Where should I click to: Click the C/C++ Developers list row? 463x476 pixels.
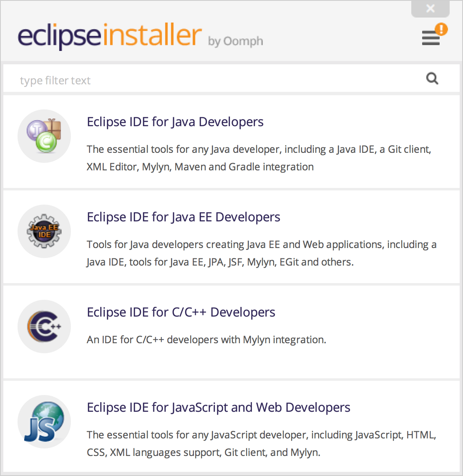(231, 326)
